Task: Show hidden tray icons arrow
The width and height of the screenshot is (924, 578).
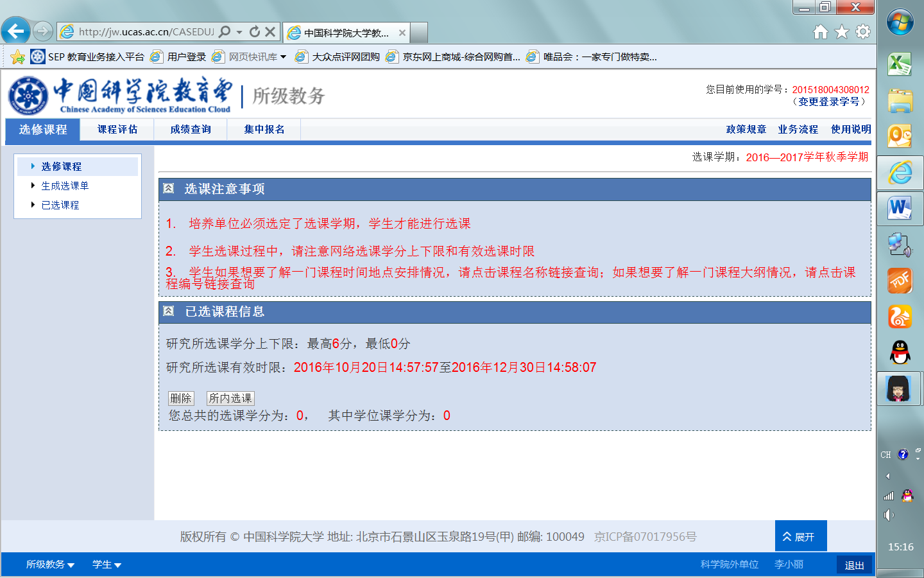Action: click(x=888, y=476)
